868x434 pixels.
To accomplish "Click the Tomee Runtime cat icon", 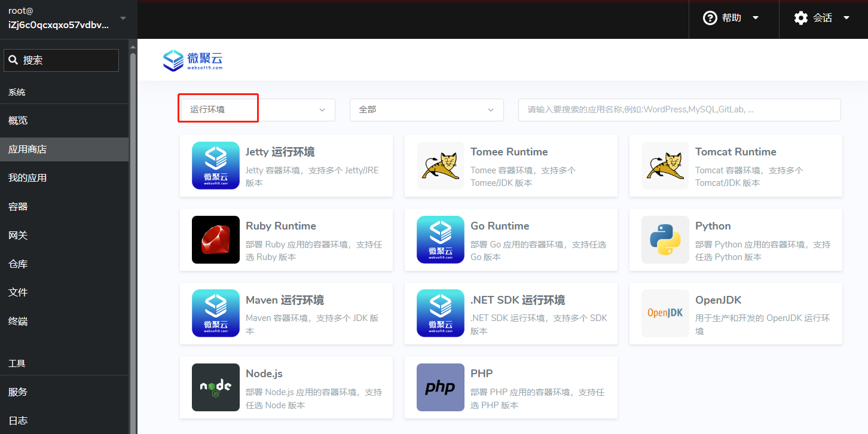I will (441, 166).
